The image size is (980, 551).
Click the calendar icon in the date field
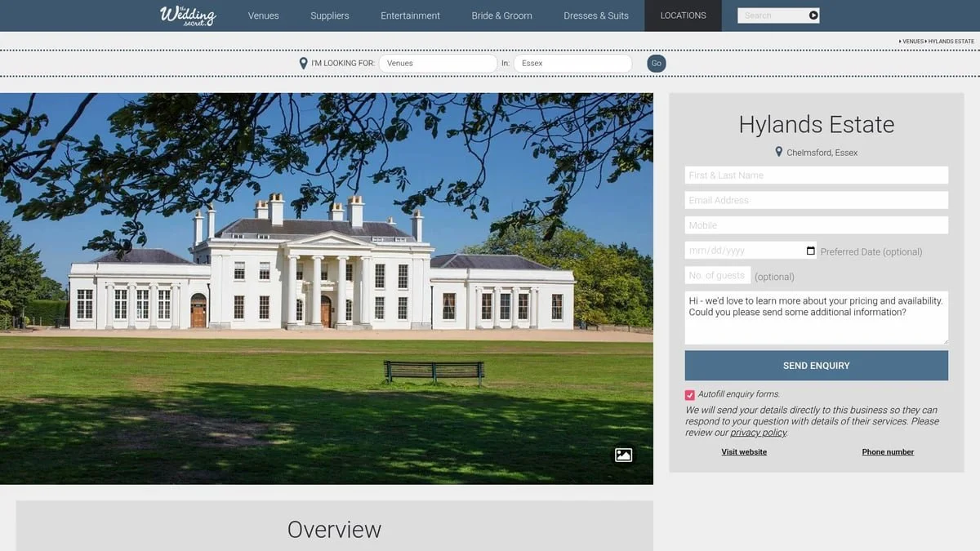pyautogui.click(x=810, y=251)
